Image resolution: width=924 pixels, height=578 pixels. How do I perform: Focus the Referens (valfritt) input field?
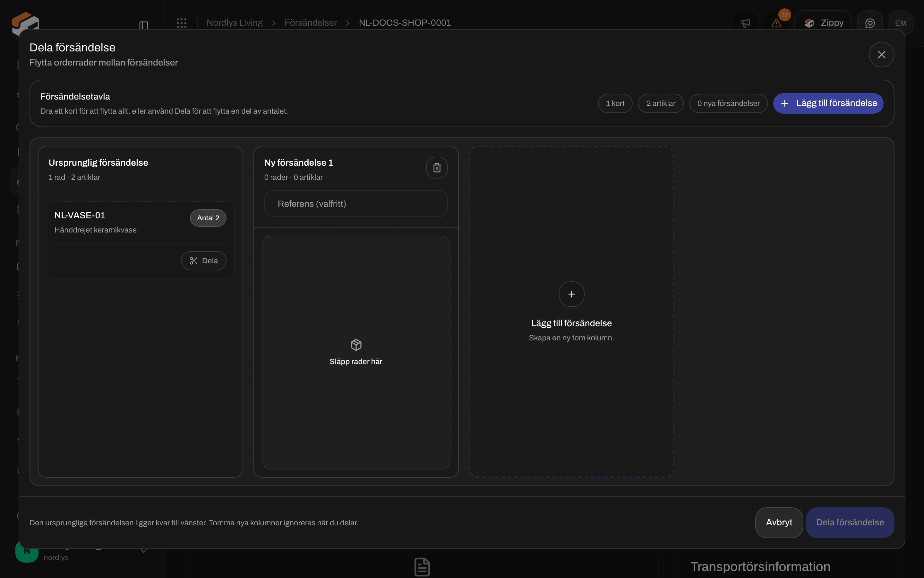(x=356, y=204)
